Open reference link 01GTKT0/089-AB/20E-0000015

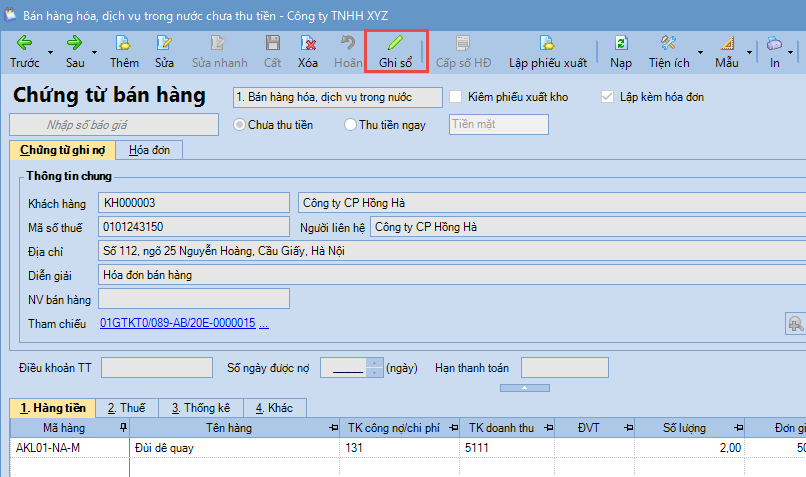click(x=177, y=324)
